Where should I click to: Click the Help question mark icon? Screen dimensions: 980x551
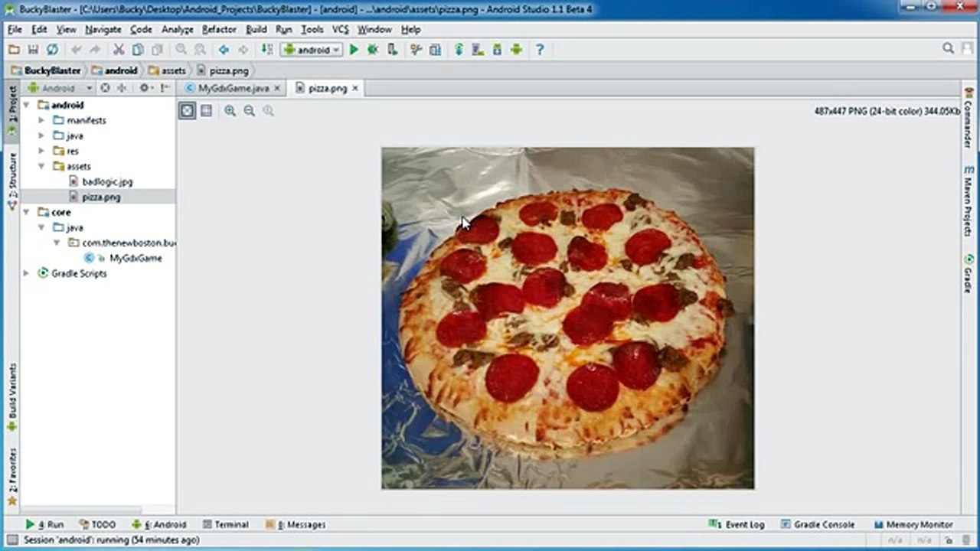tap(540, 50)
